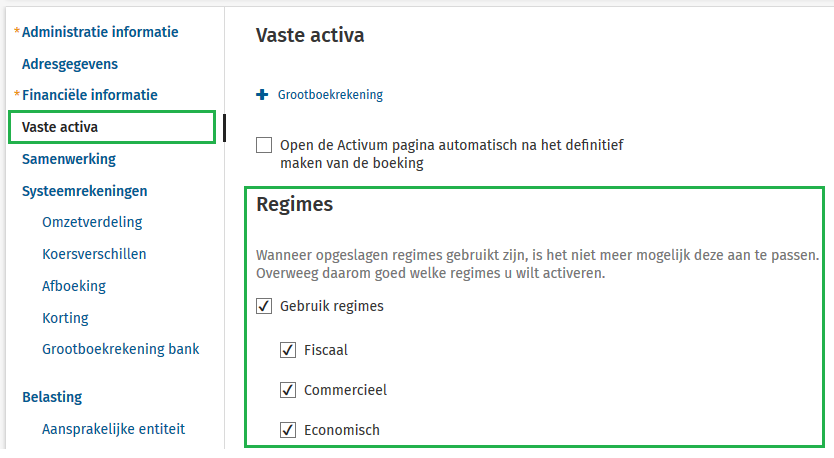This screenshot has width=834, height=458.
Task: Select Financiële informatie in sidebar
Action: [89, 95]
